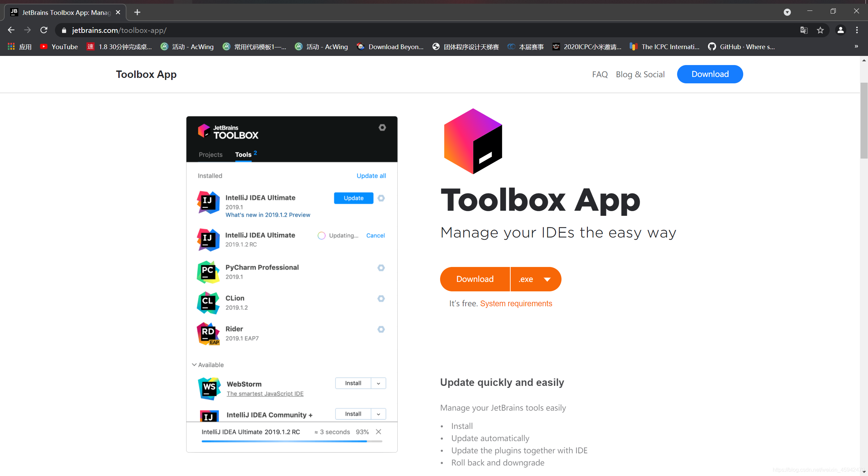Open the System requirements link
Viewport: 868px width, 476px height.
(x=516, y=304)
